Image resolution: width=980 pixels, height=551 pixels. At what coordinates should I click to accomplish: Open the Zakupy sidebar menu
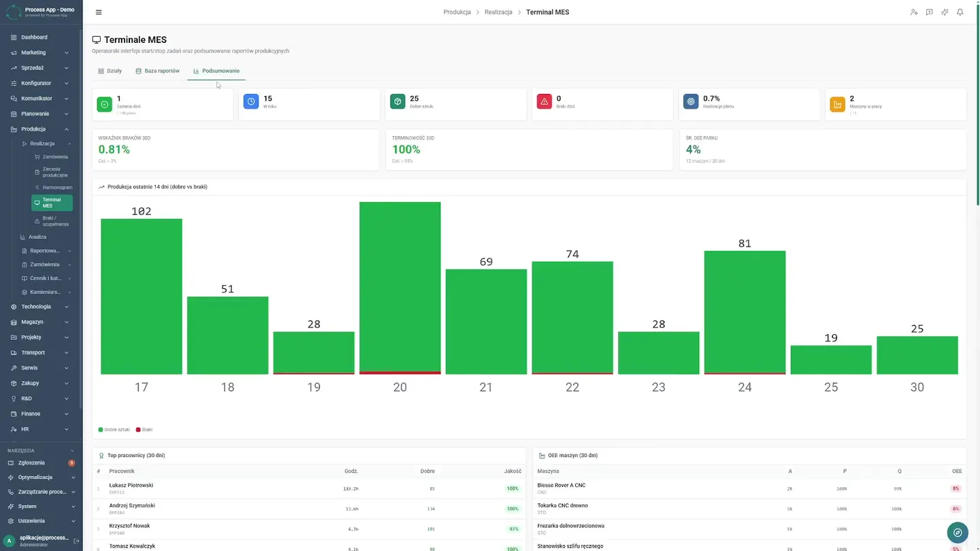(x=41, y=383)
